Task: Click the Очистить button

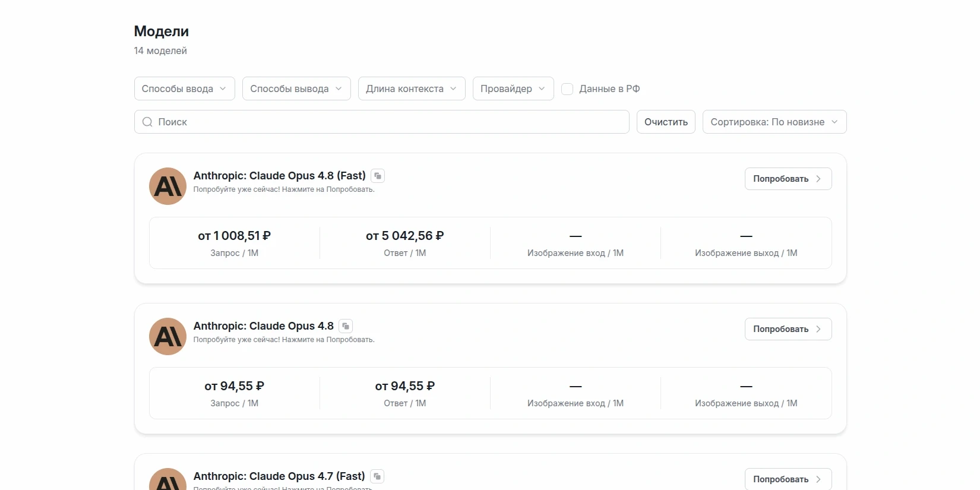Action: (666, 122)
